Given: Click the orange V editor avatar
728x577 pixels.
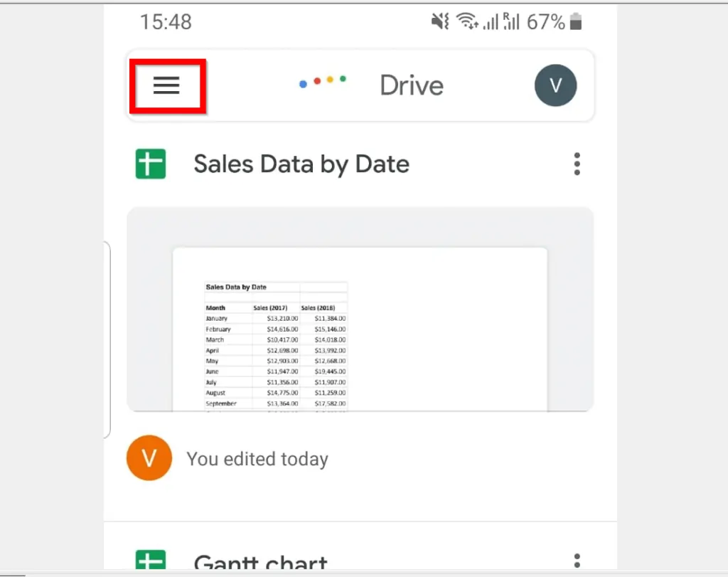Looking at the screenshot, I should (149, 458).
